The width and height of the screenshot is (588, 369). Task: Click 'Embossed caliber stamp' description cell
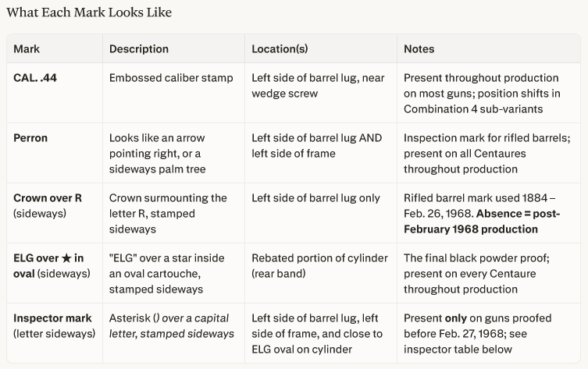click(171, 78)
